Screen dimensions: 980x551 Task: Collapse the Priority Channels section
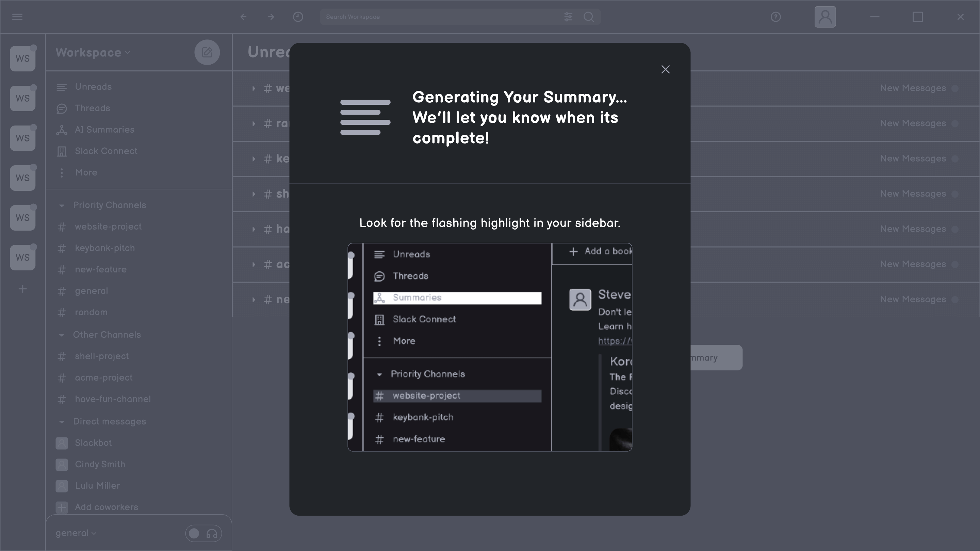coord(62,205)
